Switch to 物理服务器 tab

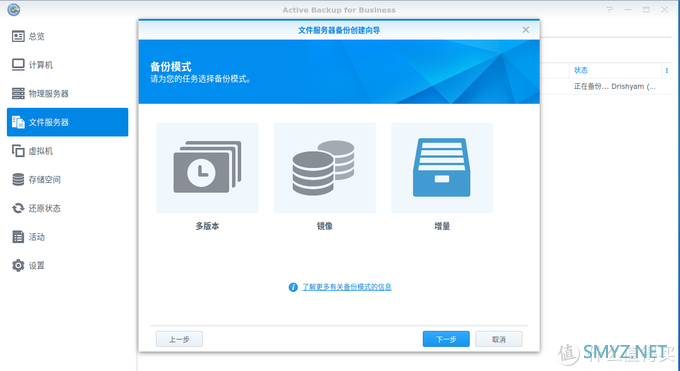[x=68, y=93]
